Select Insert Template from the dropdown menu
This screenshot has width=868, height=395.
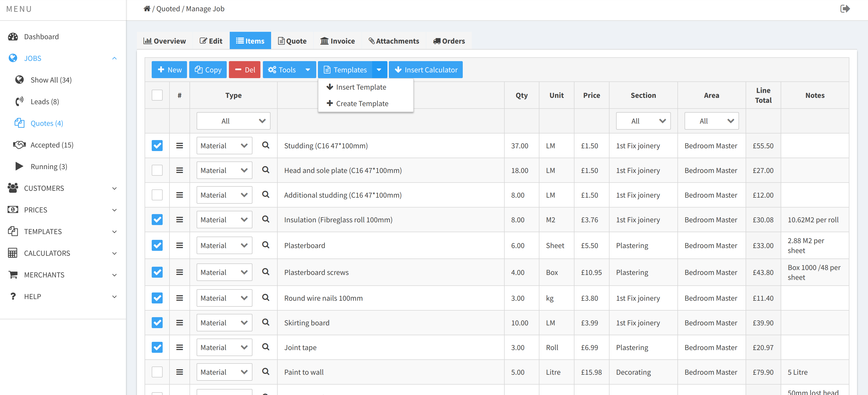(361, 87)
